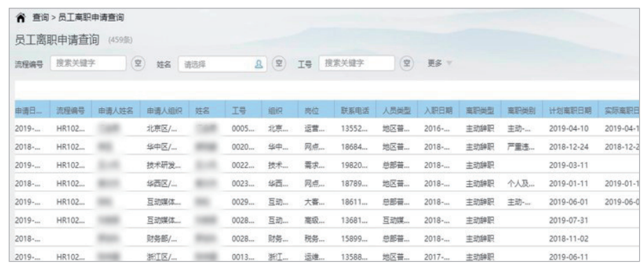Click employee number 0023...
This screenshot has height=268, width=644.
[243, 184]
